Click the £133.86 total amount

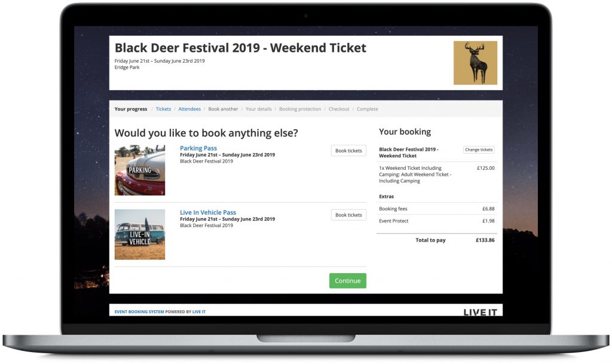click(485, 240)
